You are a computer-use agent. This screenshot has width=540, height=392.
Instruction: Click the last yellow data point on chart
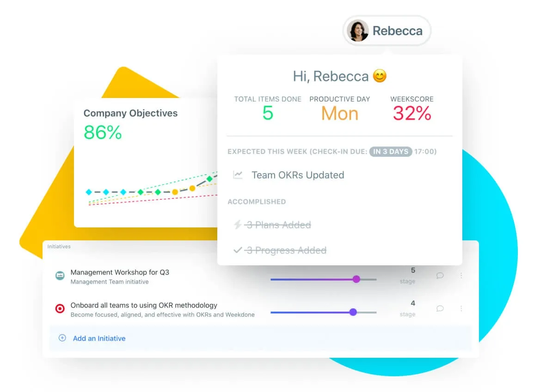[x=192, y=189]
